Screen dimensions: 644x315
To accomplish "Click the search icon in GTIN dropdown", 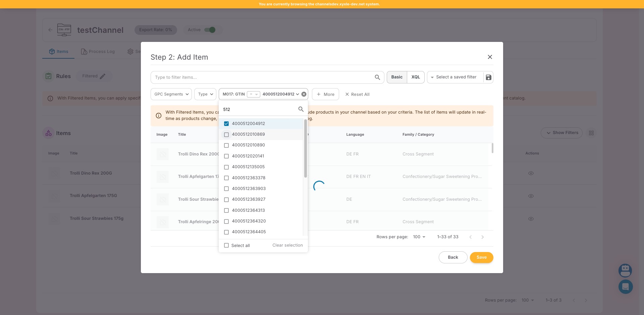I will coord(301,109).
